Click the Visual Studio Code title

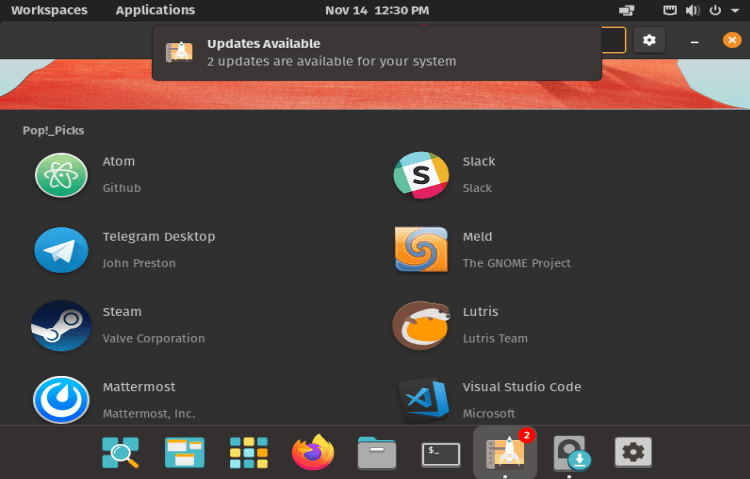(x=522, y=387)
